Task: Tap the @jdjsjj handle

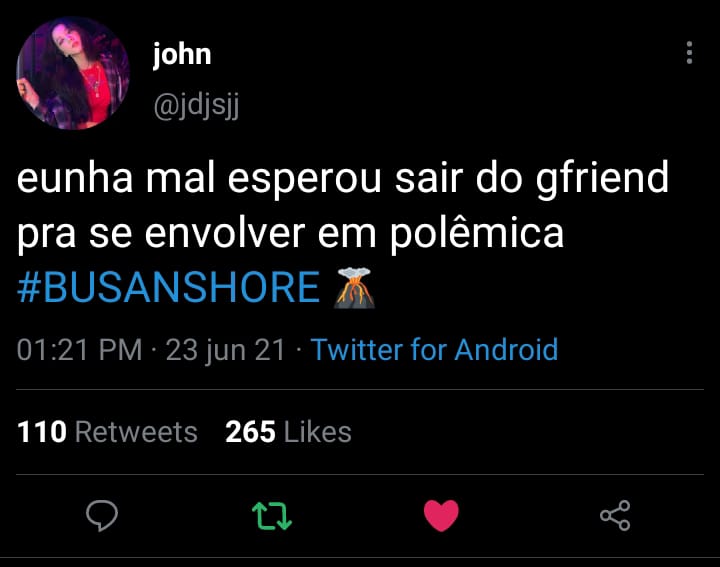Action: pyautogui.click(x=196, y=106)
